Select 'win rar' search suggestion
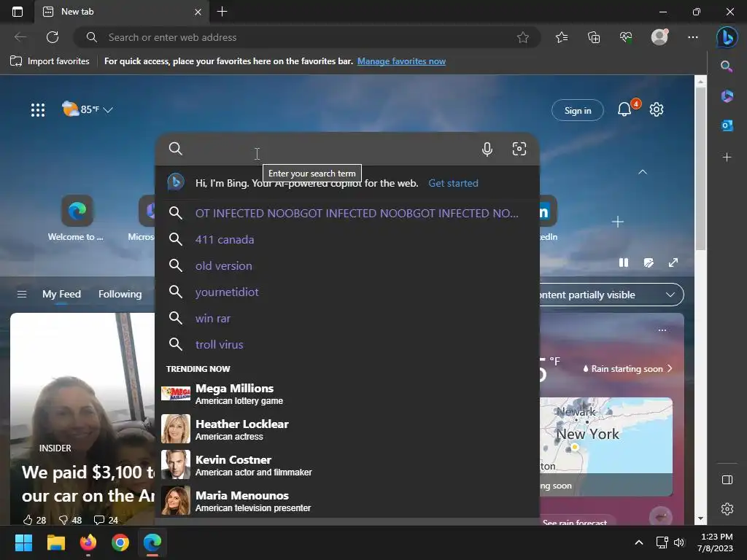The height and width of the screenshot is (560, 747). pyautogui.click(x=347, y=318)
